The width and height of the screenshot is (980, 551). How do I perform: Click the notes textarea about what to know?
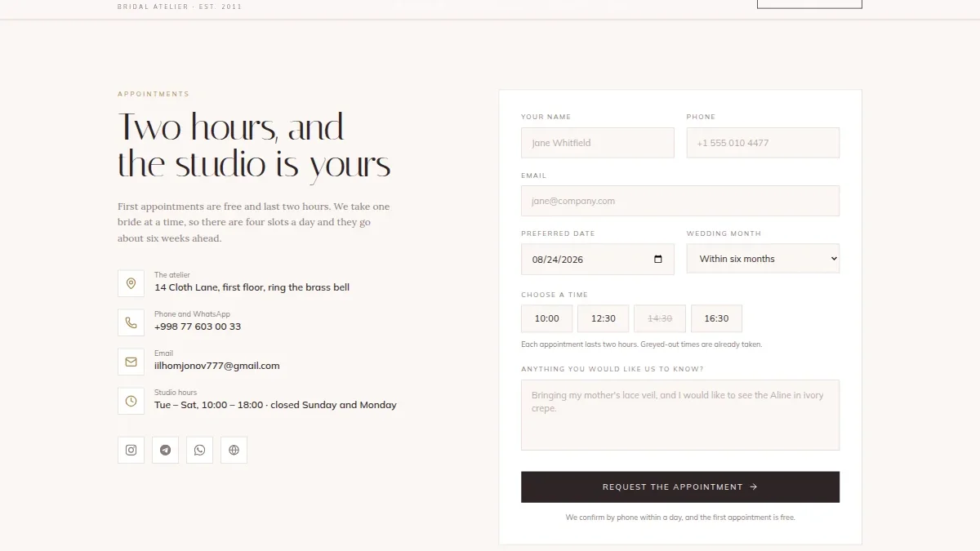point(680,415)
